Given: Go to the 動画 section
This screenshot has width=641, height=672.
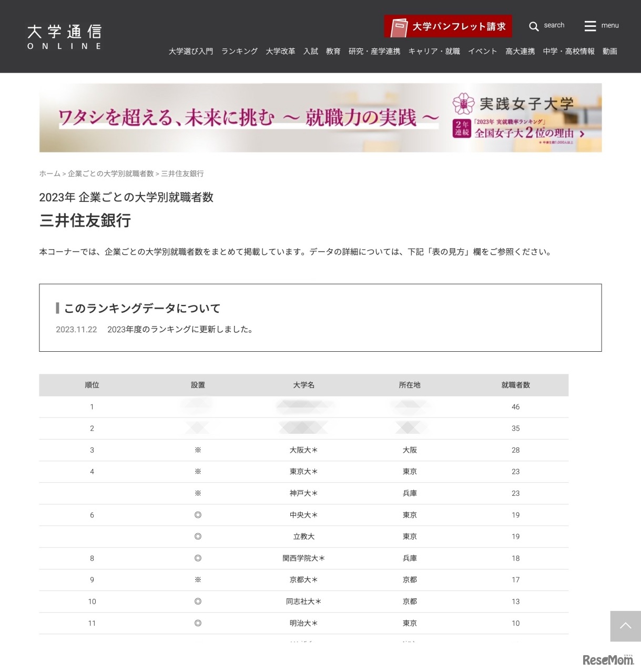Looking at the screenshot, I should 610,52.
